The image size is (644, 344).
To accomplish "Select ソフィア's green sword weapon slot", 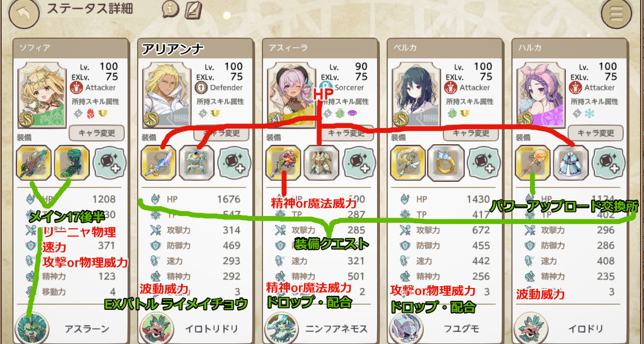I will [x=33, y=163].
